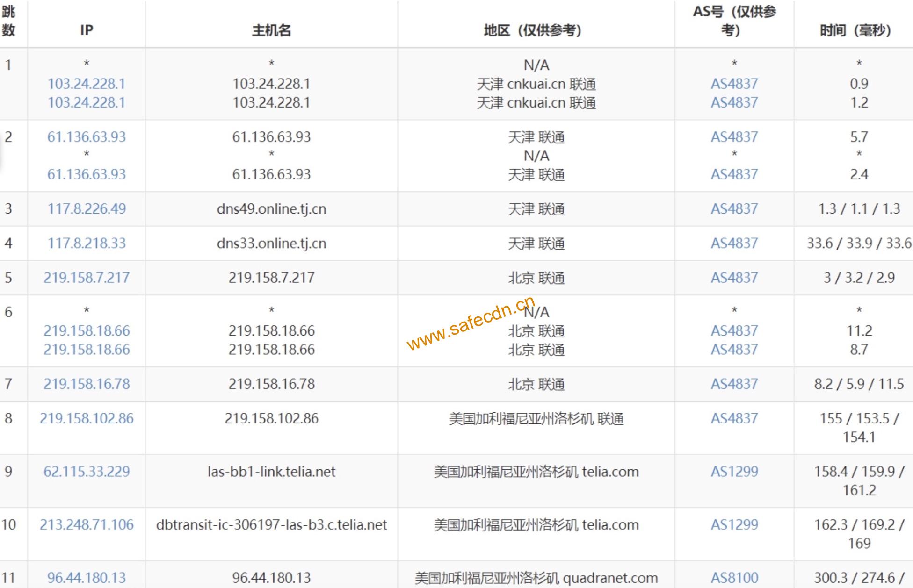
Task: Select the time value 3 / 3.2 / 2.9
Action: click(x=859, y=278)
